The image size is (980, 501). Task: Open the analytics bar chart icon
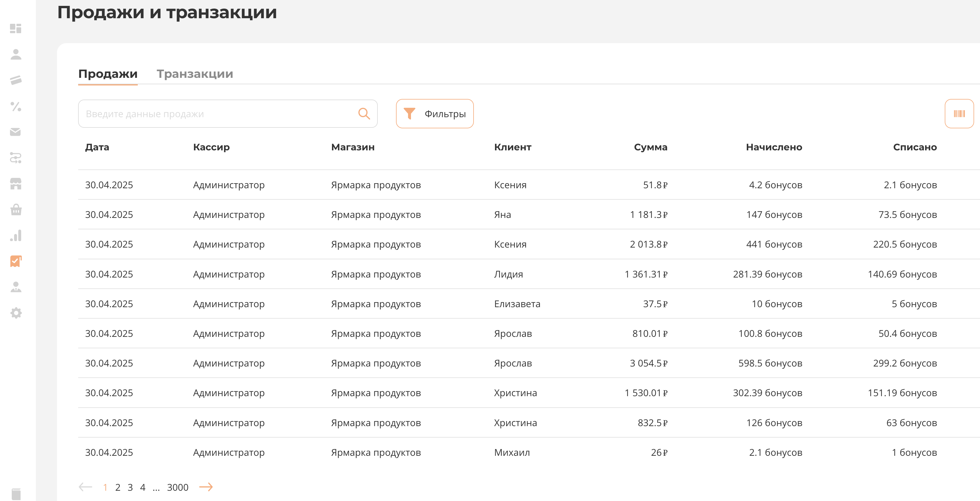(x=16, y=236)
